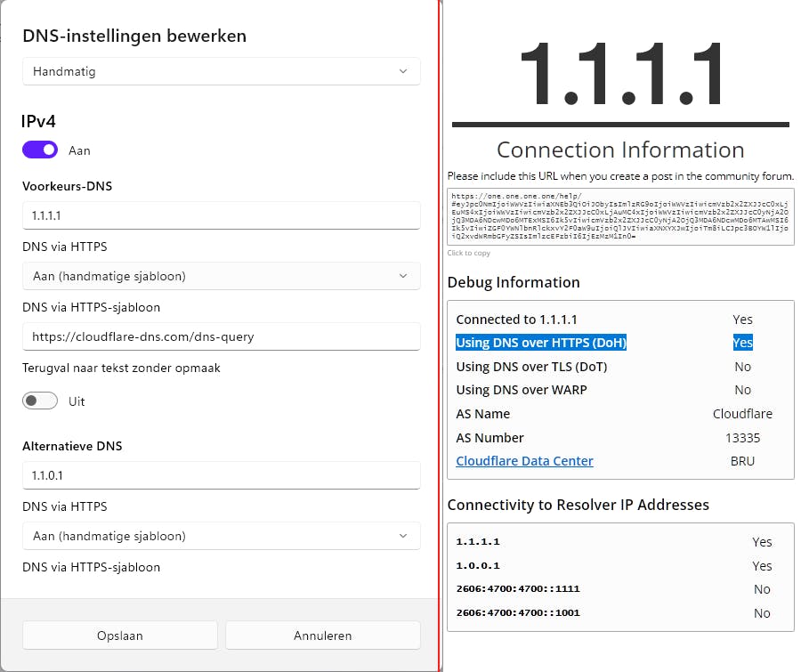Click the 'Click to copy' text

[x=468, y=253]
